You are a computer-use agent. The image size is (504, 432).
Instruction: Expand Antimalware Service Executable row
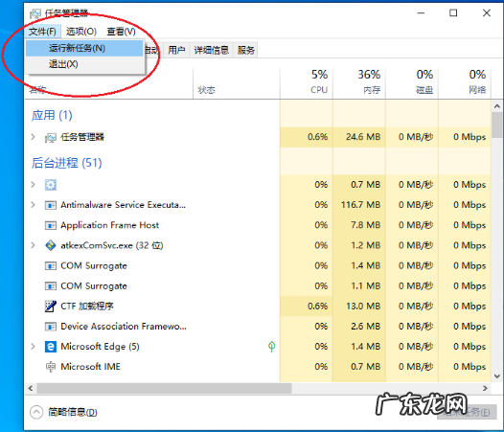[x=33, y=205]
